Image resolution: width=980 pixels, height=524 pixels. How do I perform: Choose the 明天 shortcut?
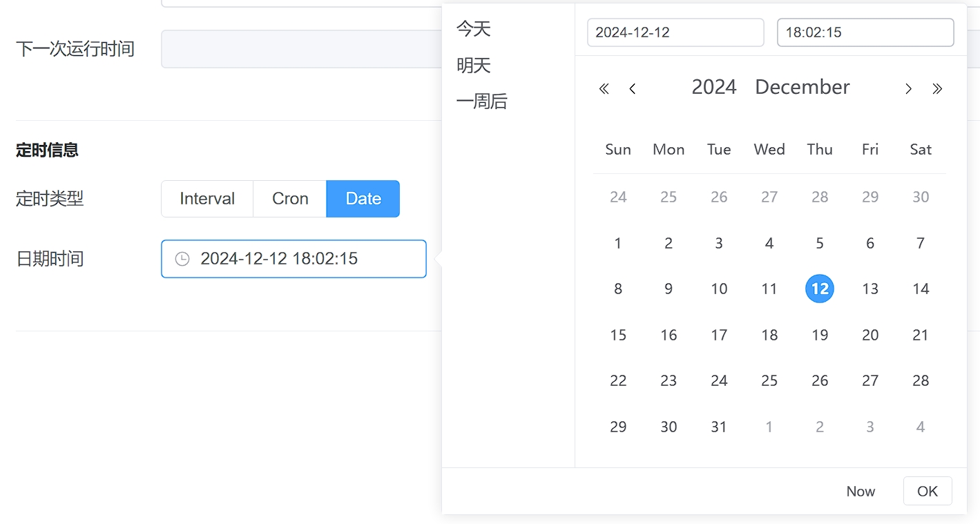[x=474, y=66]
